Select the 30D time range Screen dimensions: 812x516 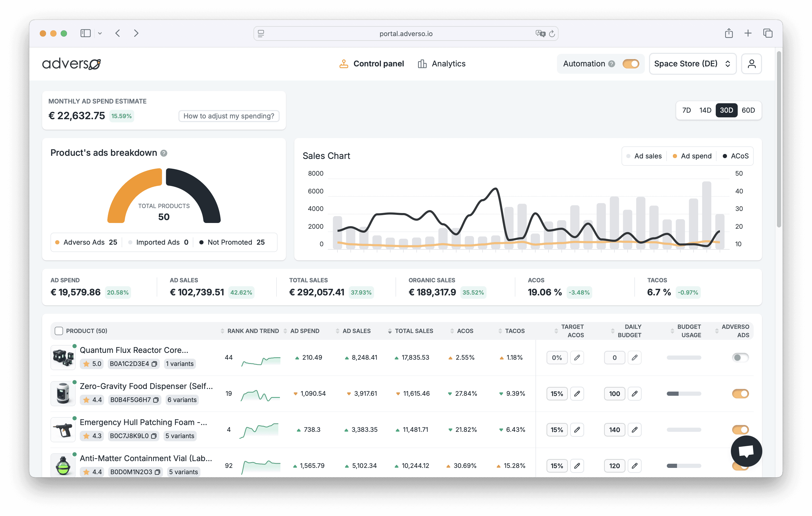pos(726,110)
